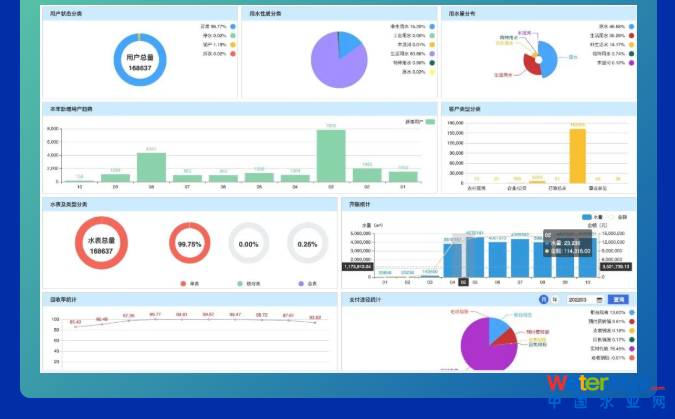Click the 0.25% ring gauge
The image size is (675, 419).
click(x=308, y=244)
